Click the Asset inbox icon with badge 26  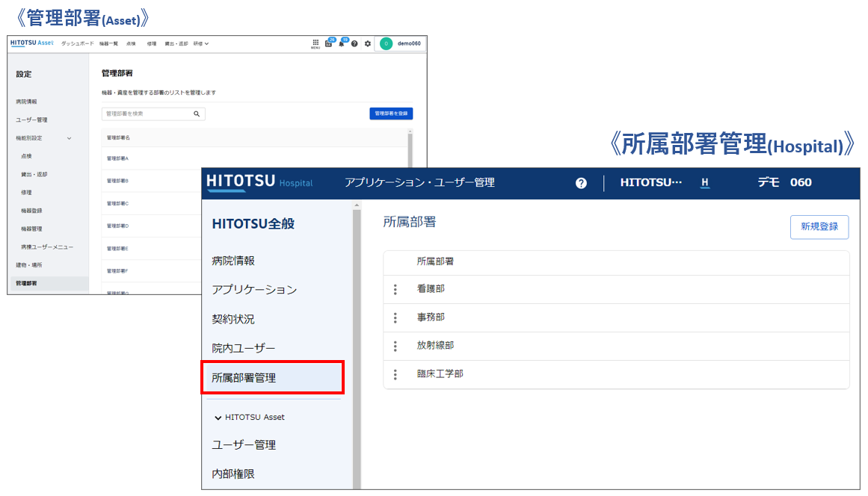pos(329,43)
